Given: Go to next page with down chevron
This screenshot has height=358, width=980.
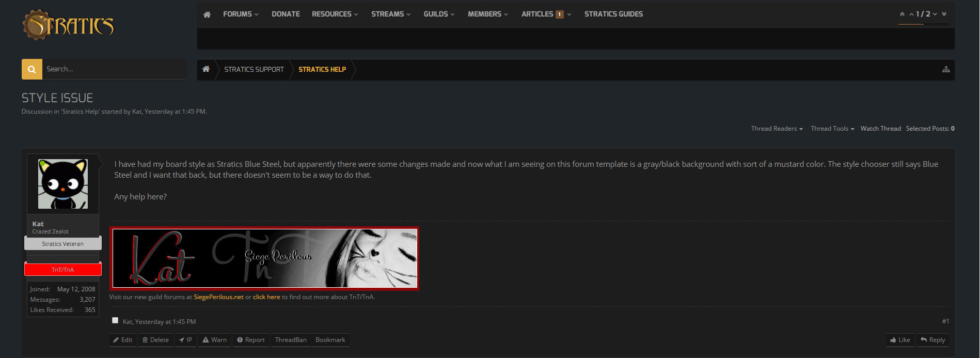Looking at the screenshot, I should [x=935, y=14].
